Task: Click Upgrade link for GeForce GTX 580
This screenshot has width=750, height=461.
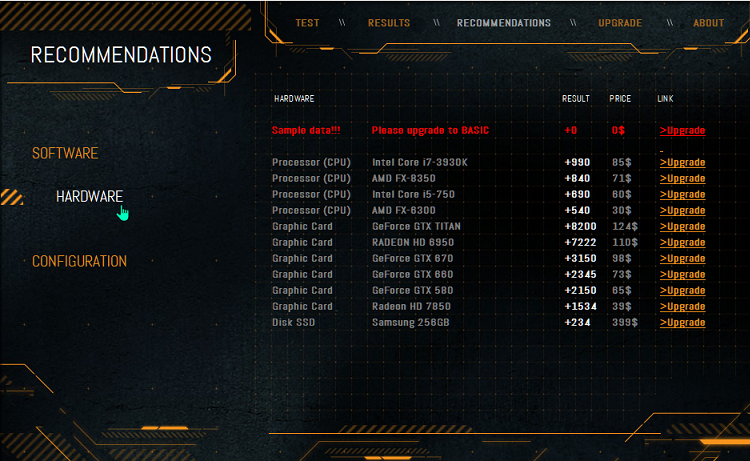Action: [x=682, y=290]
